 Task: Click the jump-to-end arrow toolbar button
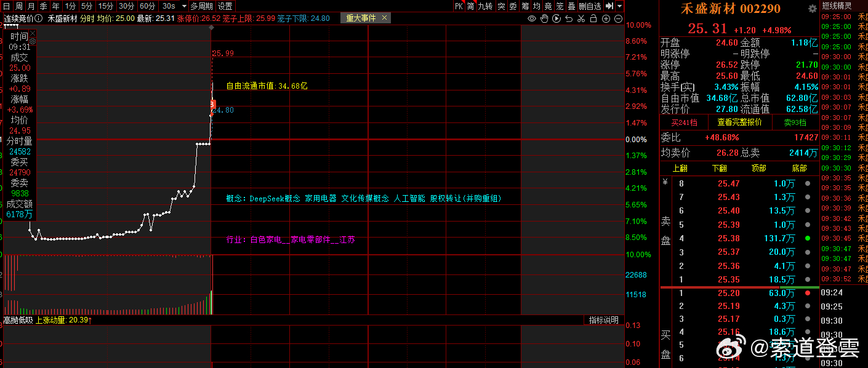pos(609,6)
